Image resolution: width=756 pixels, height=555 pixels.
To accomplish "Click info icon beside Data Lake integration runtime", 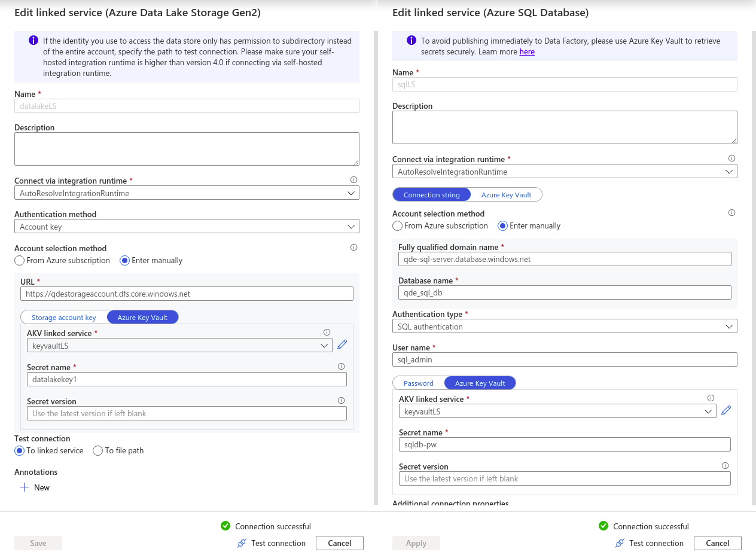I will click(353, 180).
